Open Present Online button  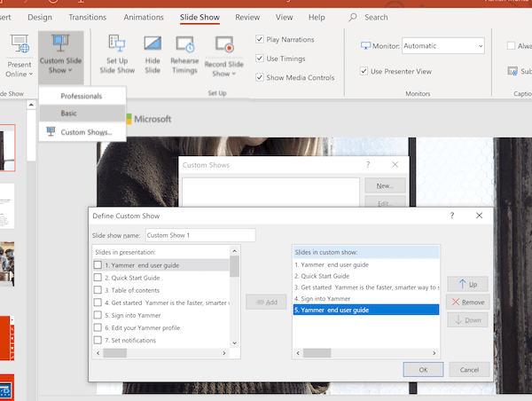pos(20,56)
